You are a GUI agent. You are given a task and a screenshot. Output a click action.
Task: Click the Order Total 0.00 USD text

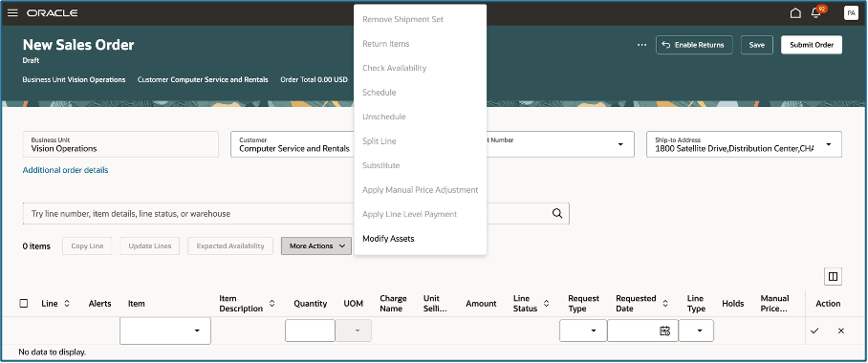314,79
